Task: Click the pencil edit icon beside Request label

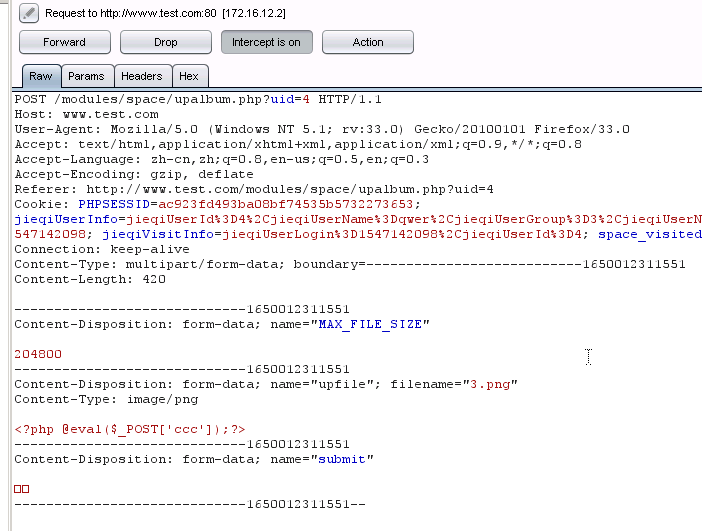Action: tap(29, 13)
